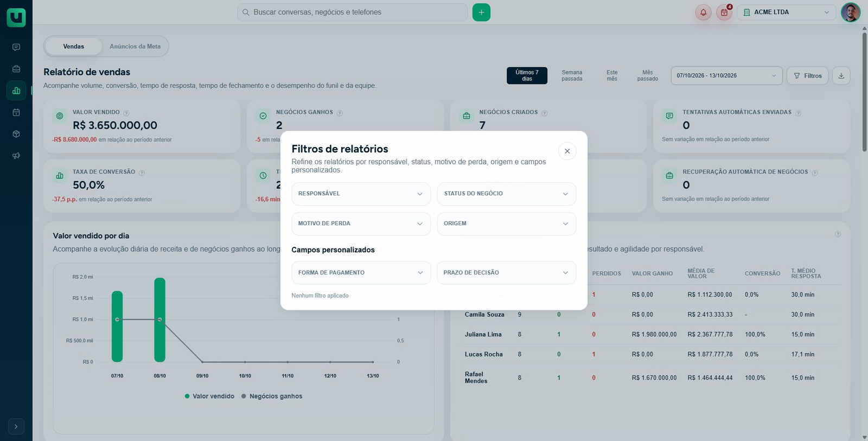868x441 pixels.
Task: Open the megaphone campaigns icon in sidebar
Action: click(x=16, y=156)
